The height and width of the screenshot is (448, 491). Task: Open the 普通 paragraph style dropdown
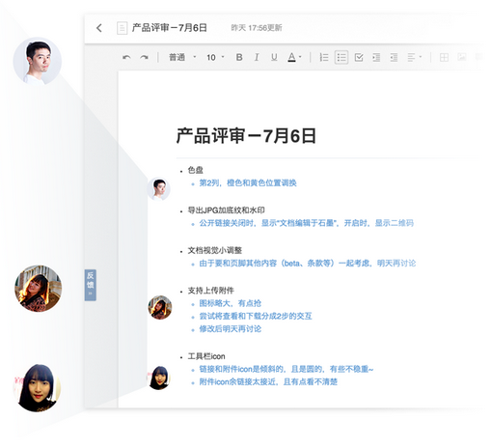[182, 57]
